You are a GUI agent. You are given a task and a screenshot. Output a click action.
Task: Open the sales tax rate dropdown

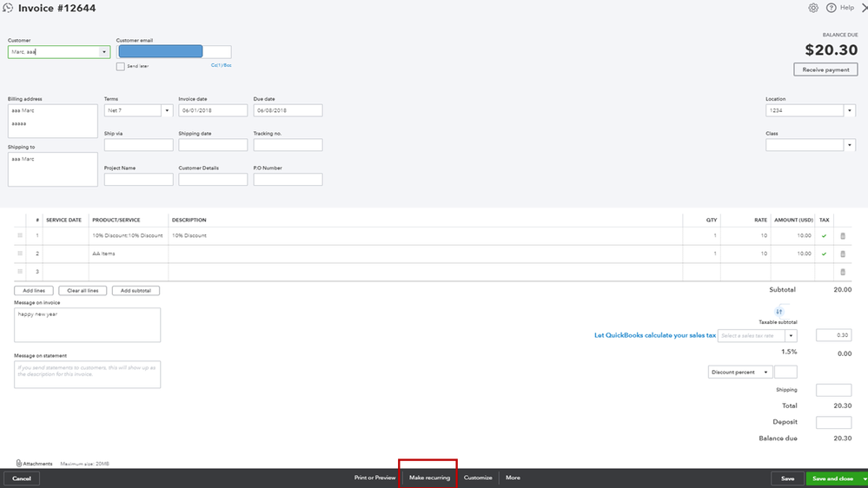pos(791,335)
